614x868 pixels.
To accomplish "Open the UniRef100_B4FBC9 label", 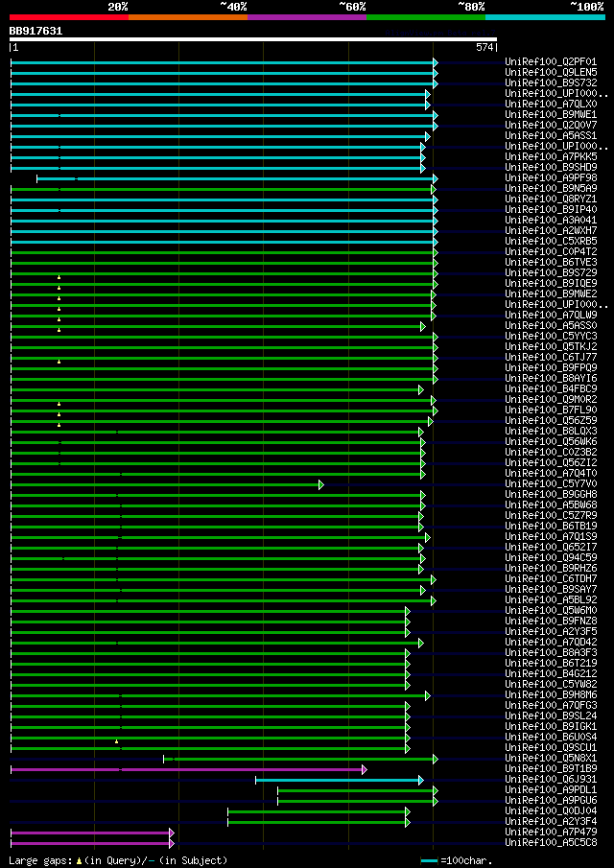I will [551, 389].
